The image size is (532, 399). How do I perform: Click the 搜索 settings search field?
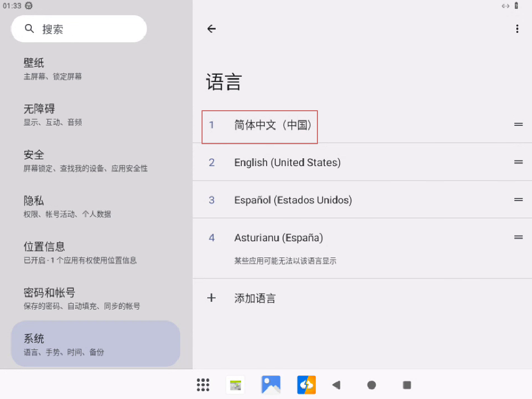click(x=79, y=29)
